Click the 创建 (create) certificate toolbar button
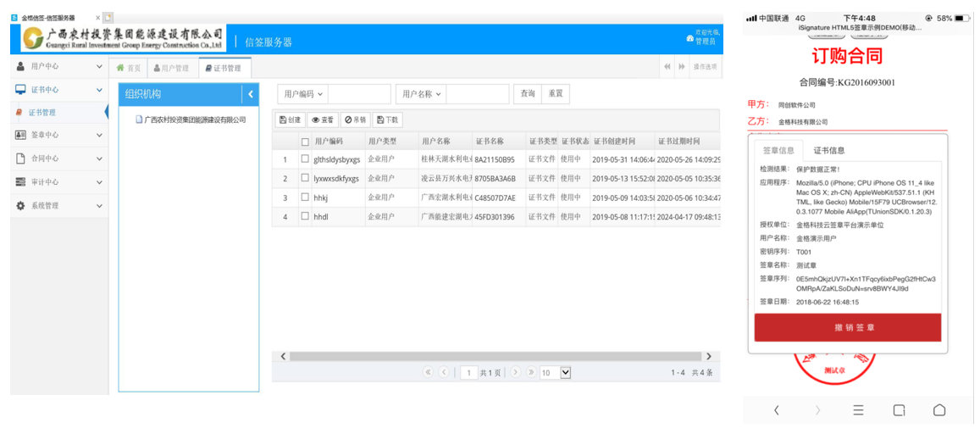Screen dimensions: 980x434 click(290, 120)
